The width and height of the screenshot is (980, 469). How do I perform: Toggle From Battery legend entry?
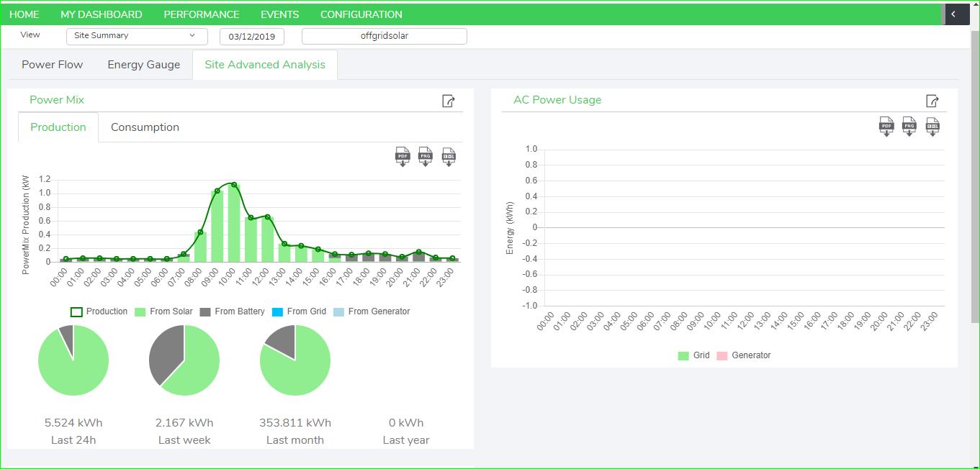[x=232, y=311]
